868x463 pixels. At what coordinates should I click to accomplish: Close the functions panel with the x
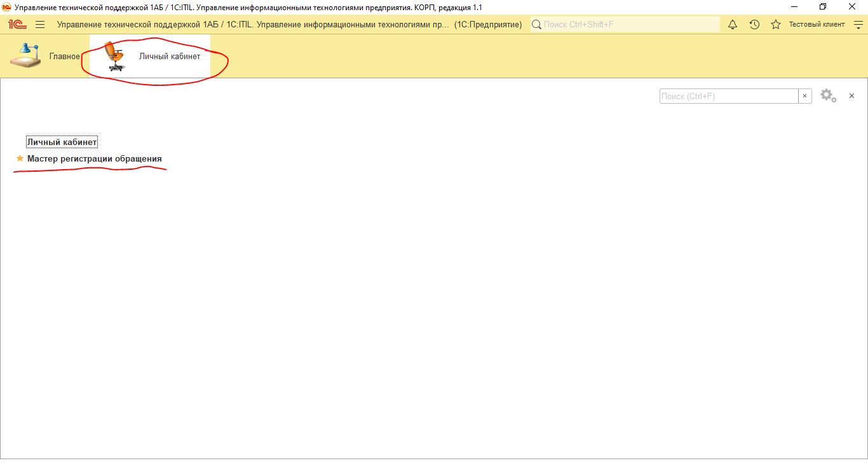[851, 96]
